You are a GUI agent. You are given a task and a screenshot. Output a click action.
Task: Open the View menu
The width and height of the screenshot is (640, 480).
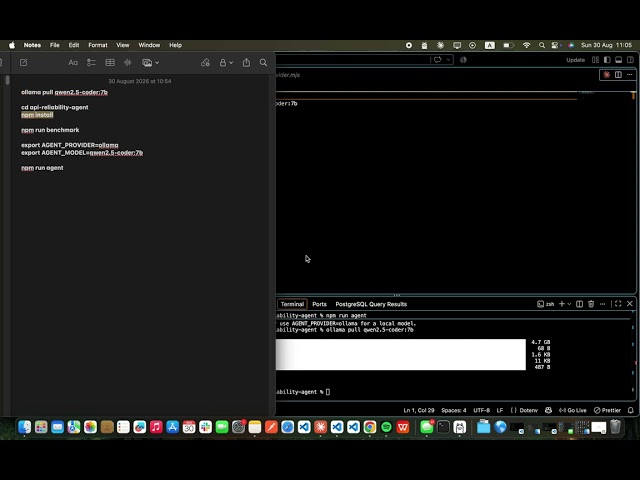tap(122, 45)
